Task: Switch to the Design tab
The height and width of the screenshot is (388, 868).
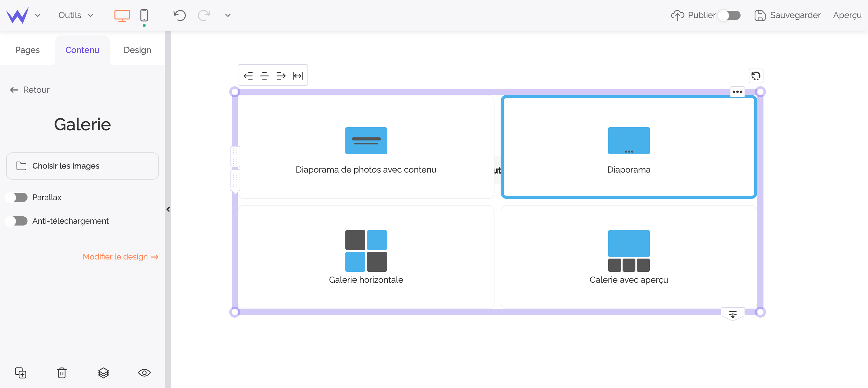Action: pyautogui.click(x=138, y=50)
